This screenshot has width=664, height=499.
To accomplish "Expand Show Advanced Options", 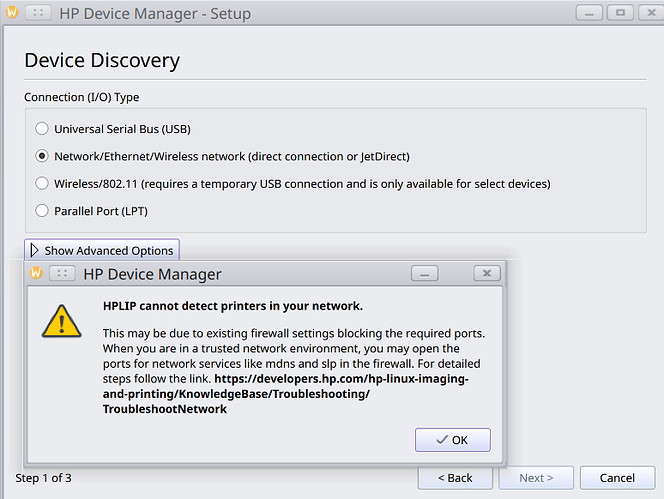I will click(102, 250).
